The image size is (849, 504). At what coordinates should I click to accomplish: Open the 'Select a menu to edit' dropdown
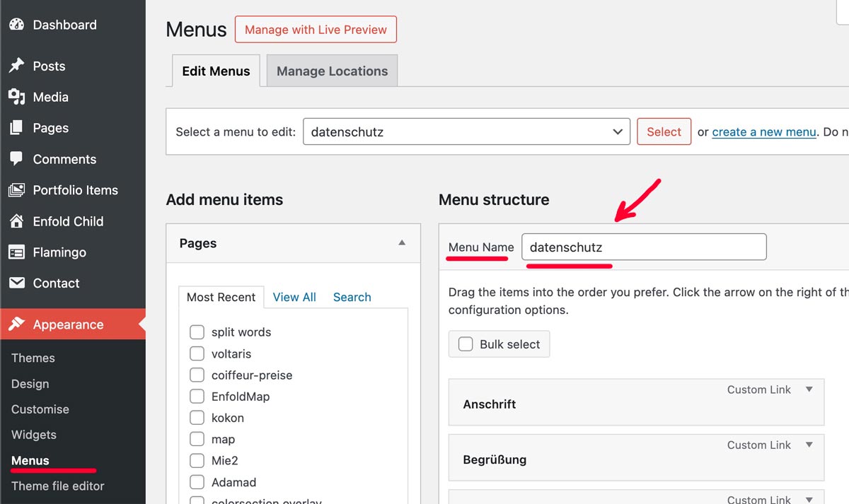(466, 131)
